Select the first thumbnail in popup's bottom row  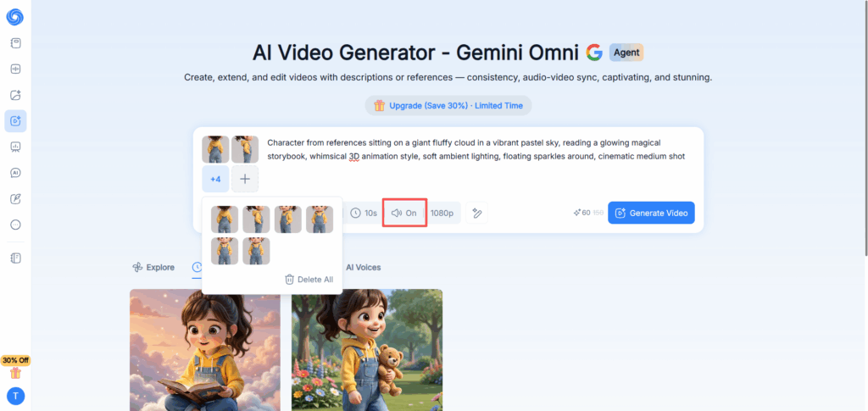click(225, 251)
